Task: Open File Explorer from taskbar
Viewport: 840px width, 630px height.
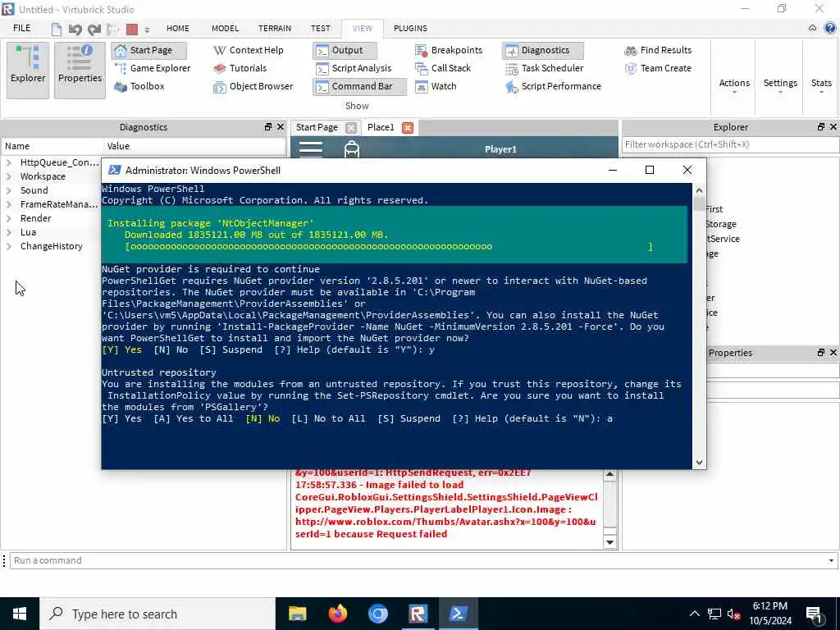Action: (x=297, y=614)
